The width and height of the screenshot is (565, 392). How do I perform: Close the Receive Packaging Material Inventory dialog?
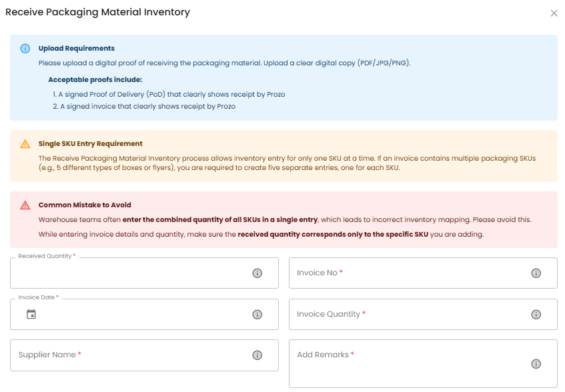(554, 13)
